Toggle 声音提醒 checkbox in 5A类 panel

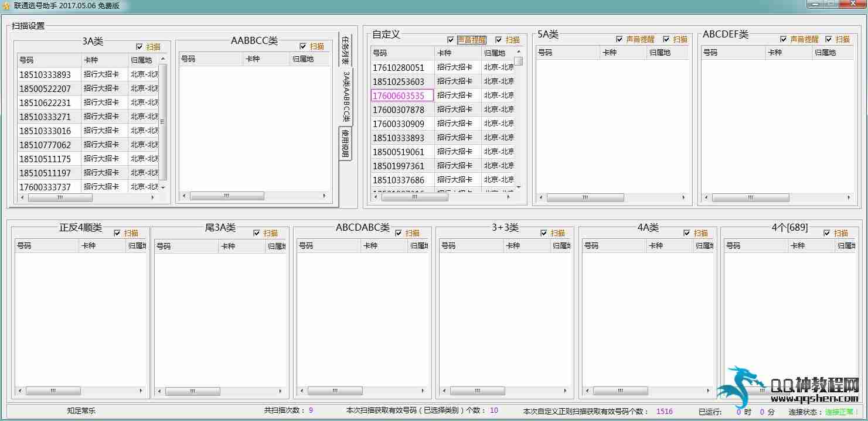pyautogui.click(x=619, y=39)
